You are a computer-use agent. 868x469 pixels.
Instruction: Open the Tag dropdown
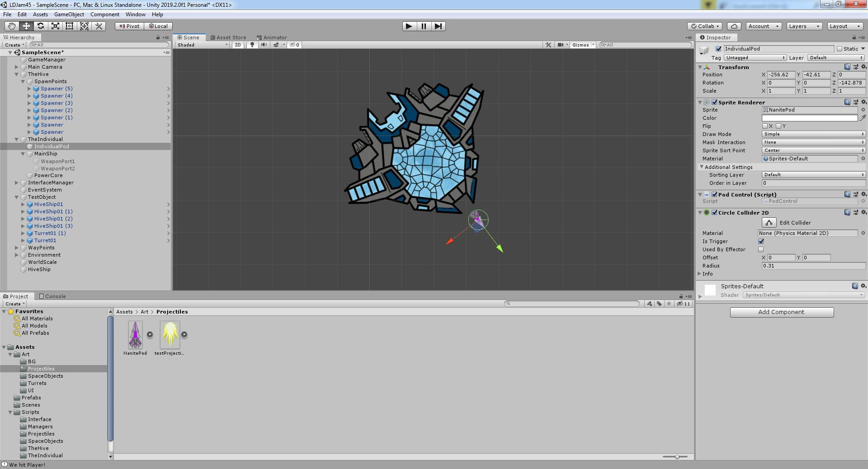pyautogui.click(x=755, y=58)
